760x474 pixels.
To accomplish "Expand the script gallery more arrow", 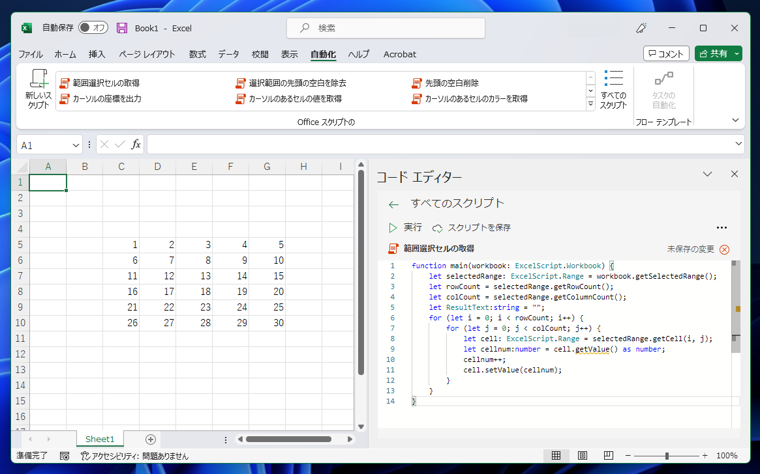I will (x=590, y=104).
